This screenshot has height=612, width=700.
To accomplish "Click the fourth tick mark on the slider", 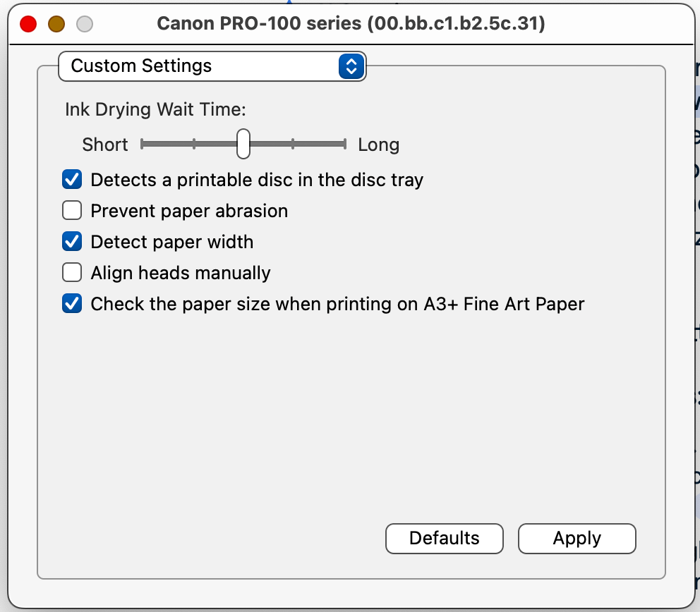I will pyautogui.click(x=294, y=143).
